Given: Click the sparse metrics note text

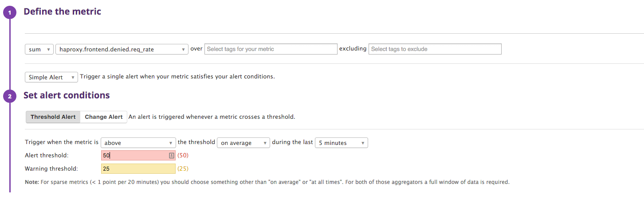Looking at the screenshot, I should (x=267, y=182).
